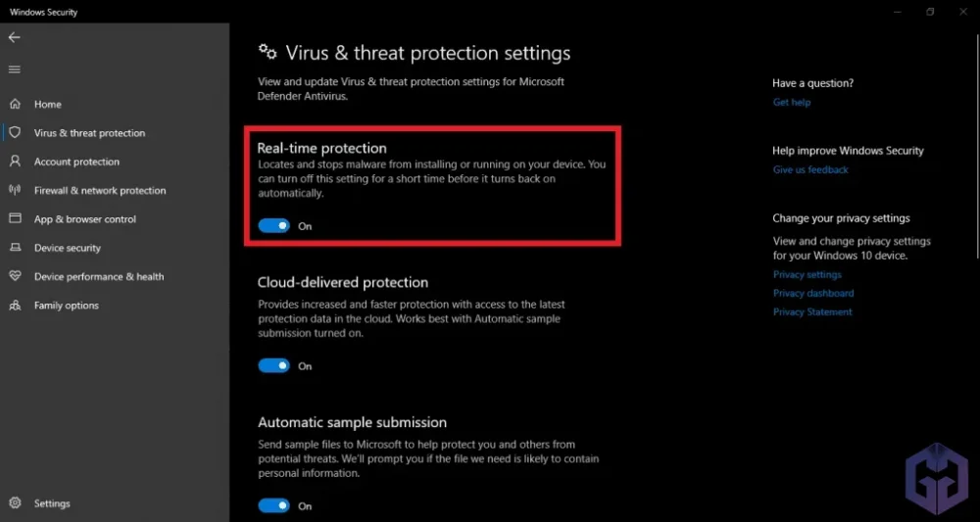Click the Firewall & network protection icon
The height and width of the screenshot is (522, 980).
(15, 190)
